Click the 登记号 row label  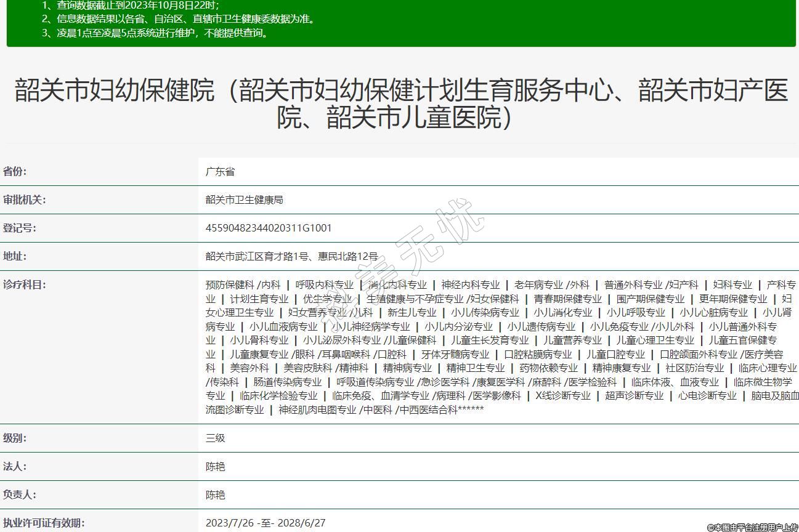[x=19, y=228]
